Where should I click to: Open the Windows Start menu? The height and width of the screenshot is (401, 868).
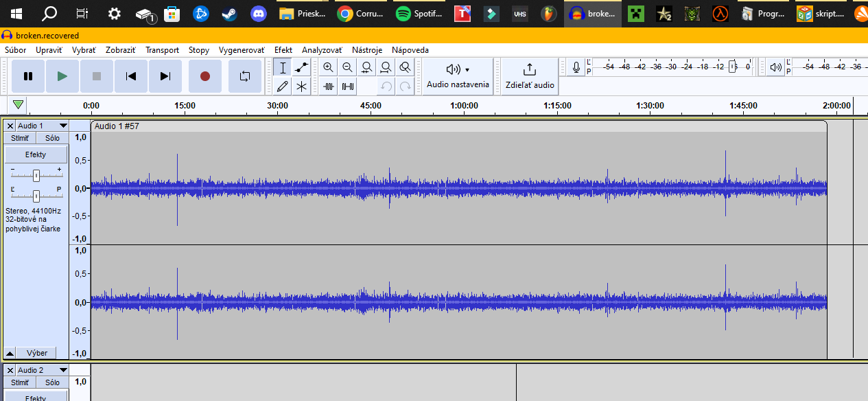16,13
